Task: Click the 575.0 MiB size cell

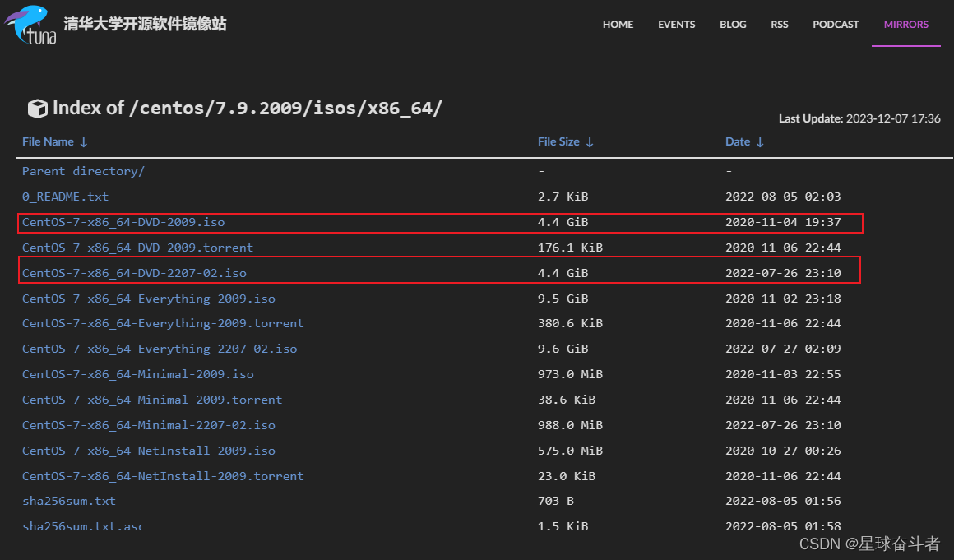Action: (570, 451)
